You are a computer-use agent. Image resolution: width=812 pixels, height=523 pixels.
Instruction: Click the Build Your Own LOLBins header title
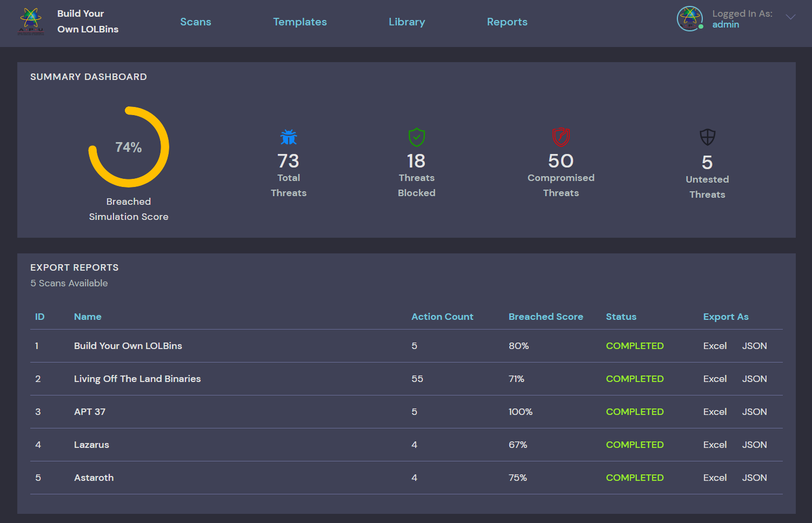pos(88,21)
